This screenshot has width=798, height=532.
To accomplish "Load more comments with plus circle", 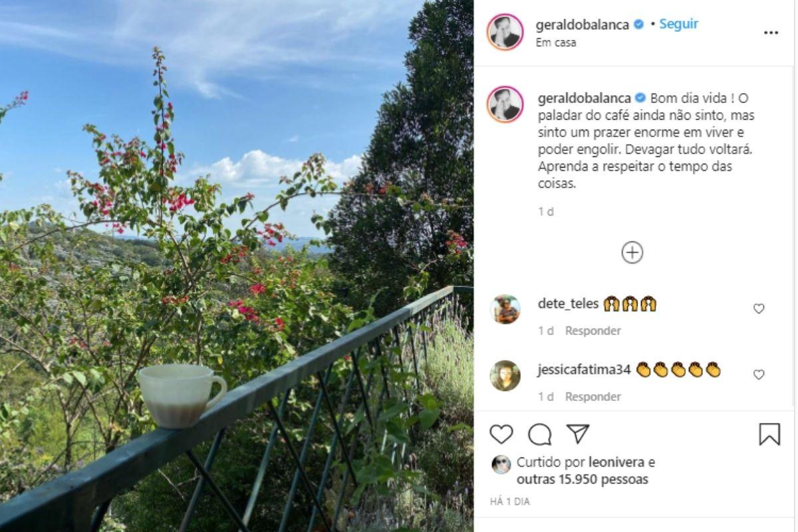I will tap(632, 253).
